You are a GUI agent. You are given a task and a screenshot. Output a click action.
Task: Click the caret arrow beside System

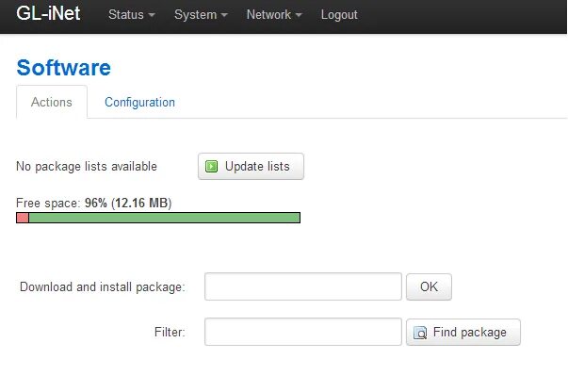[x=224, y=17]
